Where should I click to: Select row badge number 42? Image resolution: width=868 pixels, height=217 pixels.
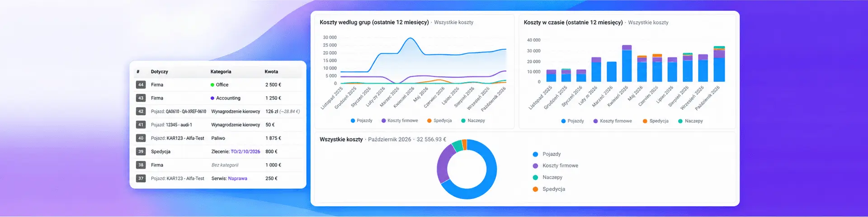click(x=141, y=111)
